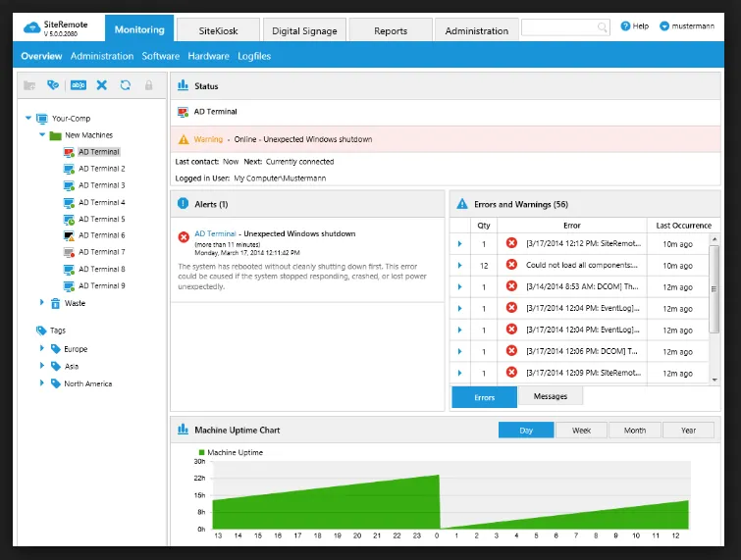
Task: Open the SiteKiosk main tab
Action: coord(218,30)
